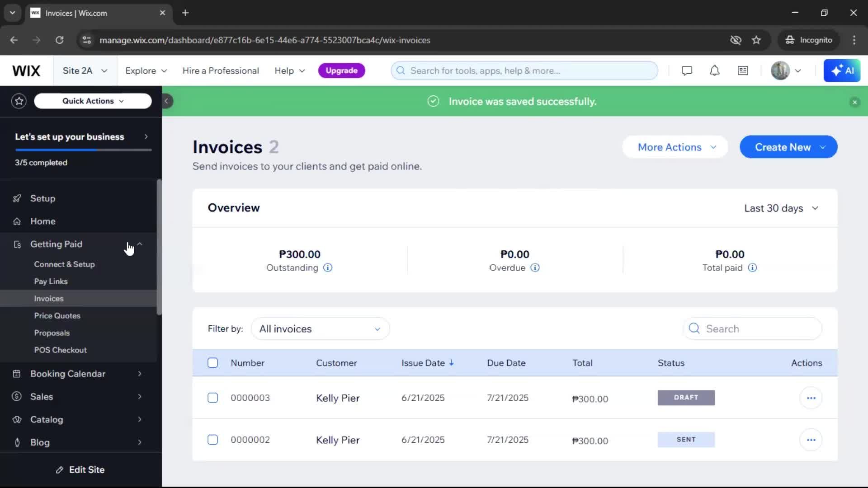Image resolution: width=868 pixels, height=488 pixels.
Task: Open tab search dropdown arrow
Action: 12,13
